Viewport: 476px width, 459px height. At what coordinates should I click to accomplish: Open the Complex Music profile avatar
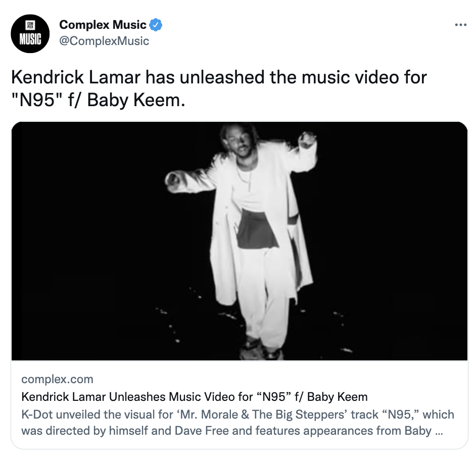pyautogui.click(x=30, y=34)
